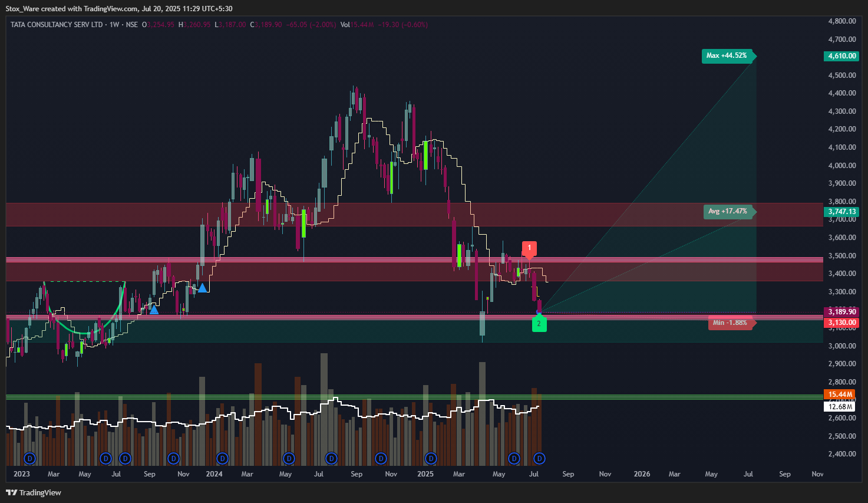Click the open value 3,254.95
Screen dimensions: 868x503
[161, 25]
